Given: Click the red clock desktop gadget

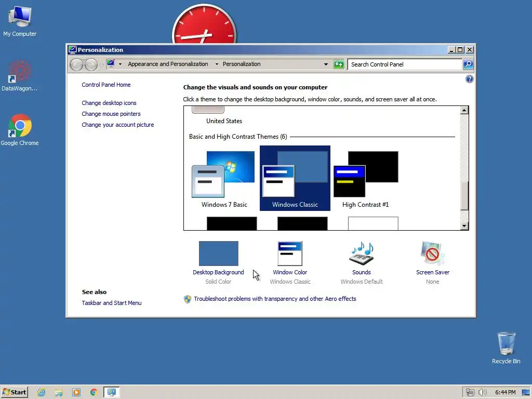Looking at the screenshot, I should pyautogui.click(x=204, y=24).
